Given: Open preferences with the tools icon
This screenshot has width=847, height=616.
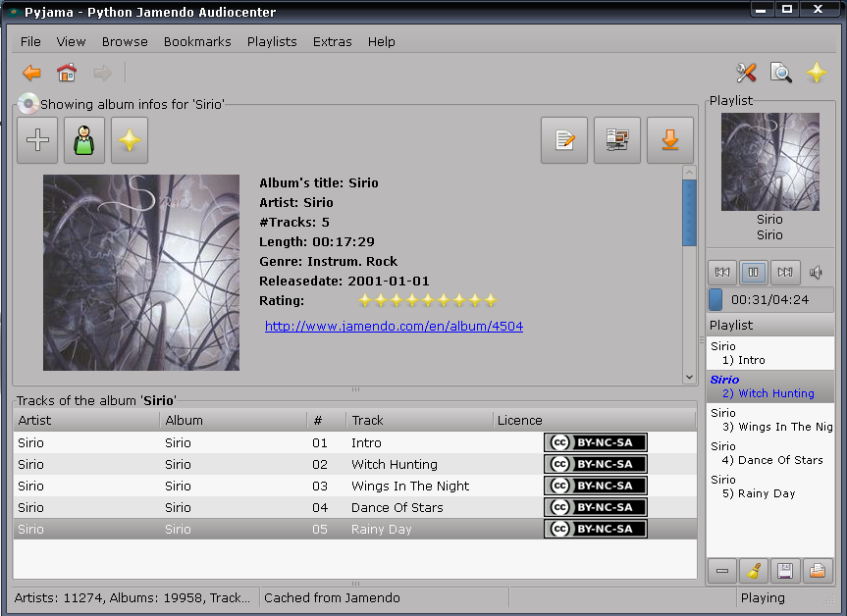Looking at the screenshot, I should (746, 73).
